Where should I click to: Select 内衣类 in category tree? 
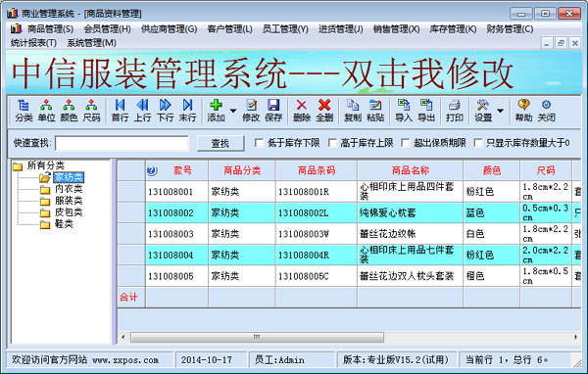[69, 189]
